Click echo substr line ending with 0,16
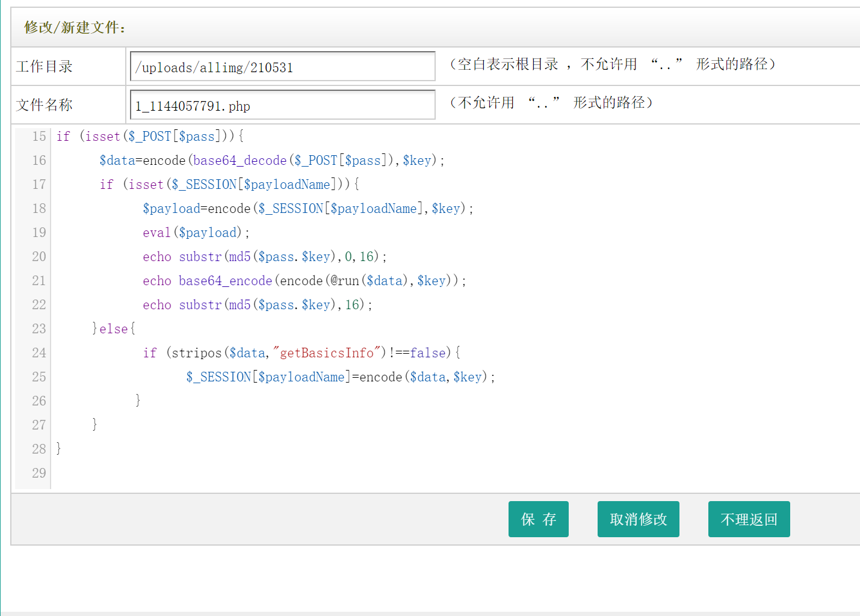Viewport: 860px width, 616px height. pos(265,257)
